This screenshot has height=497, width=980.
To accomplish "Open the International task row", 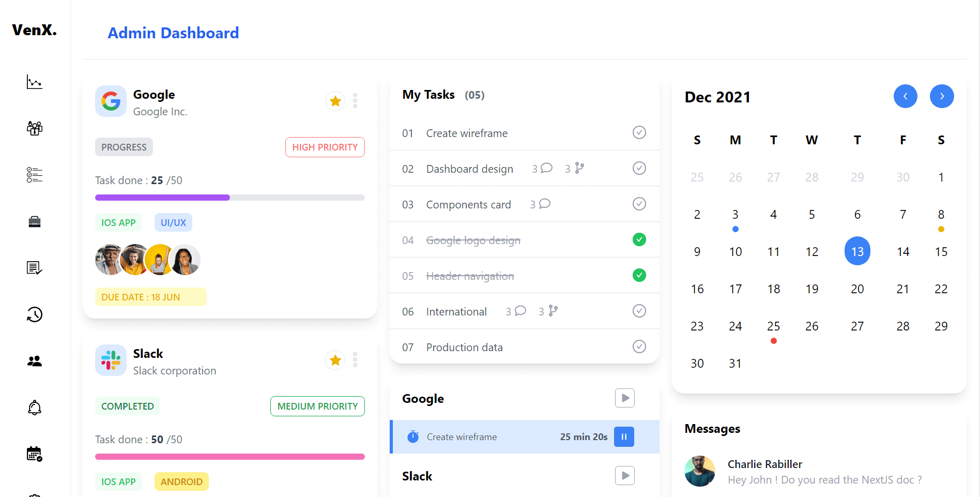I will [x=456, y=312].
